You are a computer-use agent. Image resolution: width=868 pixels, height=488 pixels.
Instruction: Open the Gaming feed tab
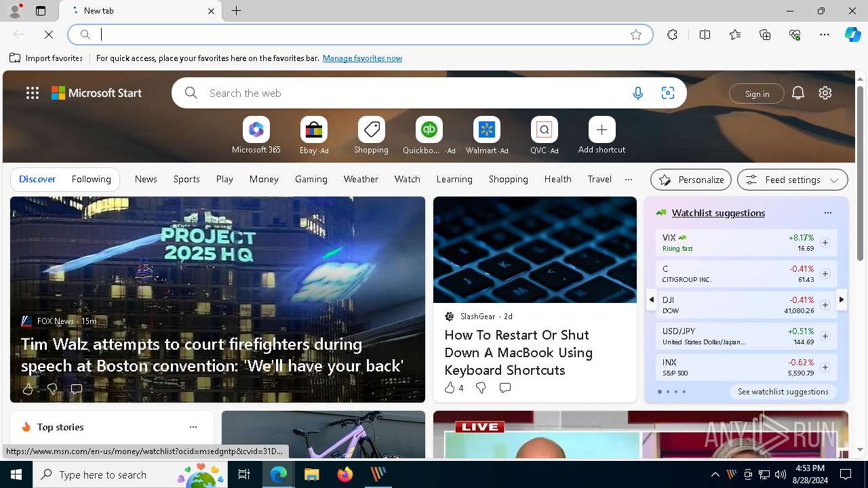(311, 179)
